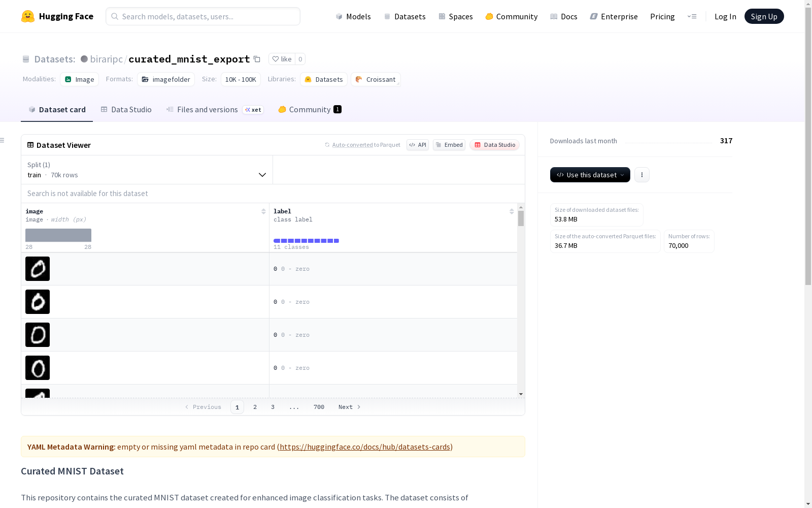This screenshot has height=508, width=812.
Task: Click the heart like button
Action: click(282, 59)
